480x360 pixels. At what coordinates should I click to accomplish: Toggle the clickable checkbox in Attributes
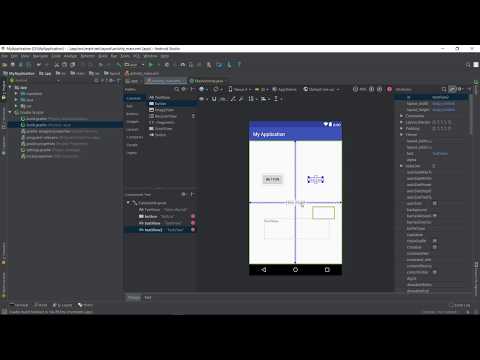tap(435, 247)
